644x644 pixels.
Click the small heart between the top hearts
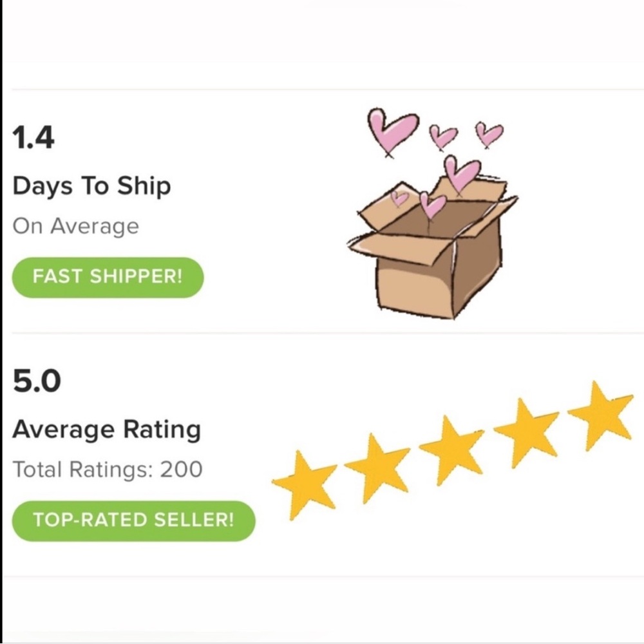[x=442, y=135]
